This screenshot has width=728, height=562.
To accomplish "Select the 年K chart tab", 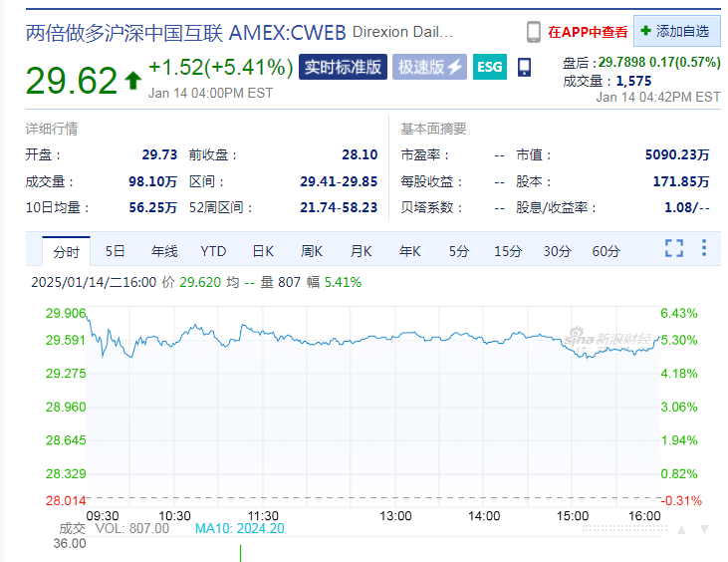I will tap(410, 251).
